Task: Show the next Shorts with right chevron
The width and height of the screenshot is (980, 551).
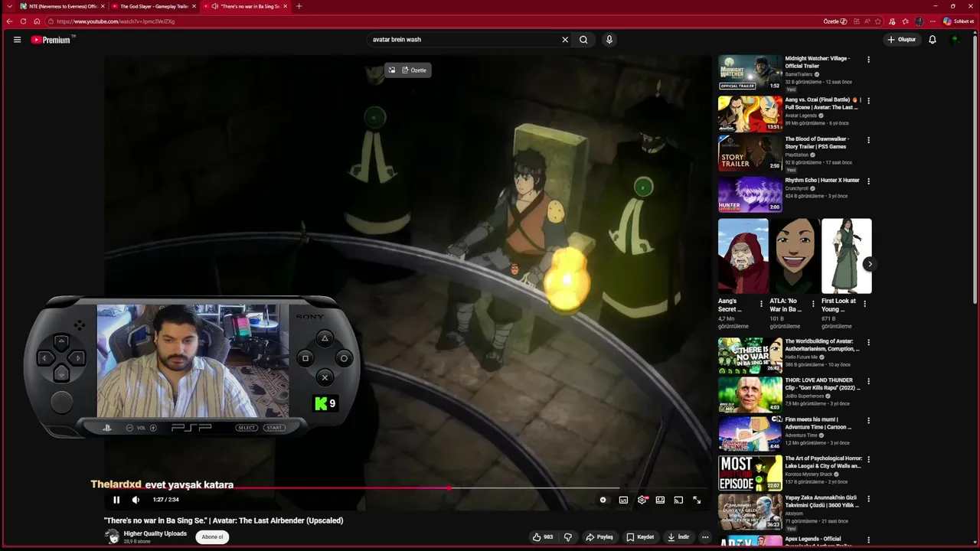Action: [x=869, y=264]
